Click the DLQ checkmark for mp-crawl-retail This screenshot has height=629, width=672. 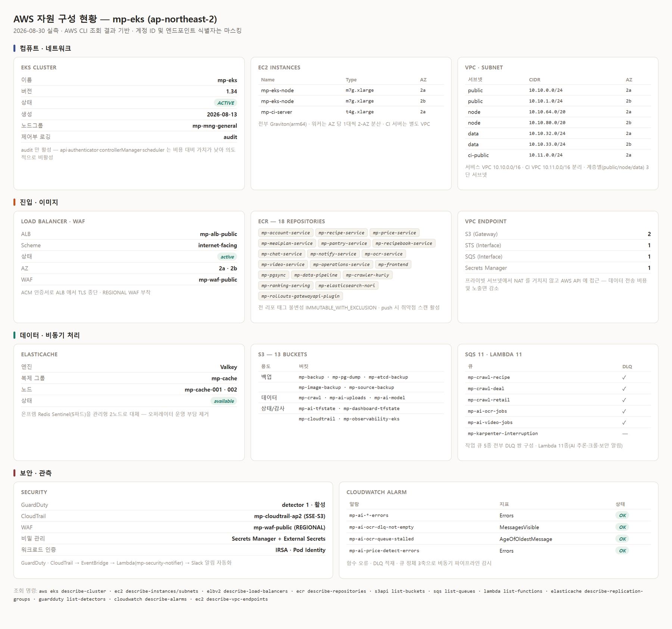(x=624, y=400)
